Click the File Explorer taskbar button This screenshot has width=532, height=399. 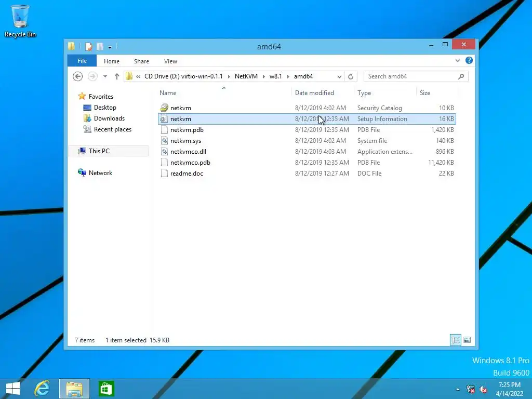[74, 389]
